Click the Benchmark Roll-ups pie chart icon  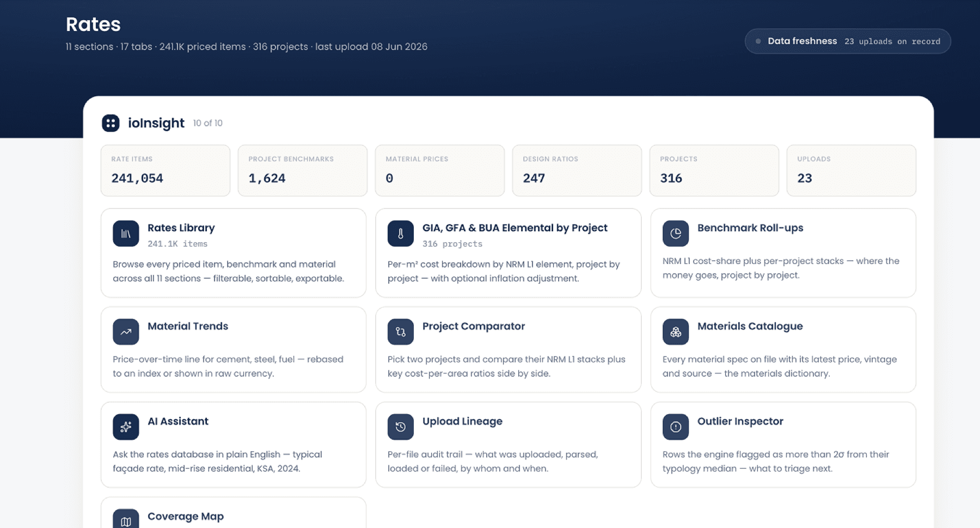point(676,234)
